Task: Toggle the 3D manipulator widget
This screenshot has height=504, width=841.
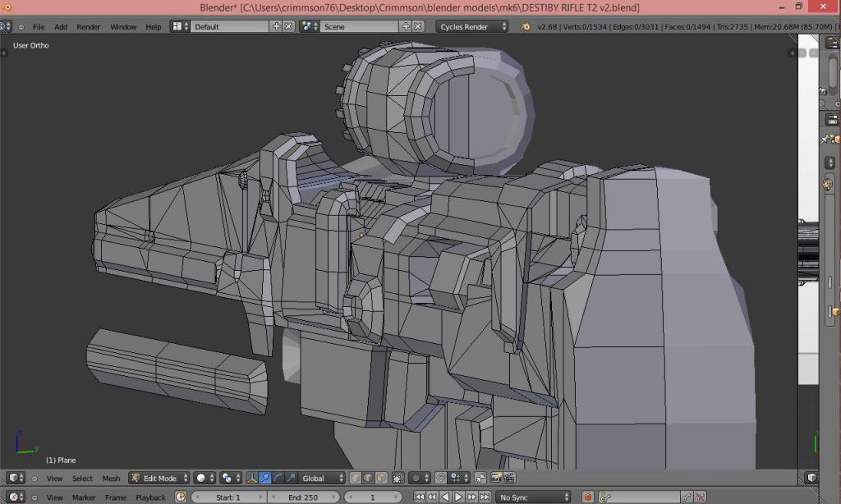Action: pos(251,479)
